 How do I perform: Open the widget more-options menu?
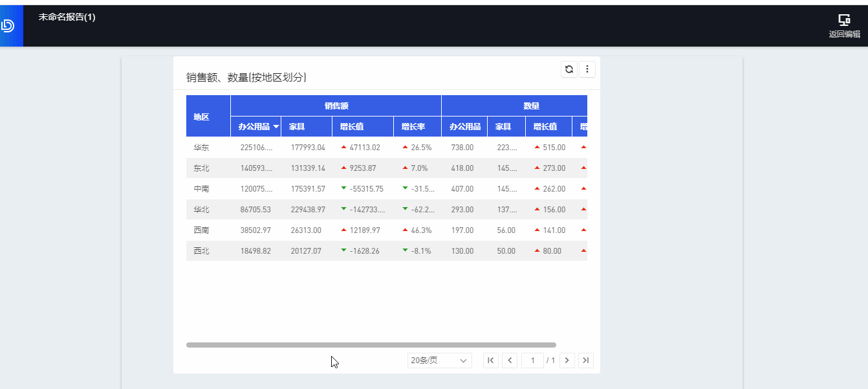[587, 69]
